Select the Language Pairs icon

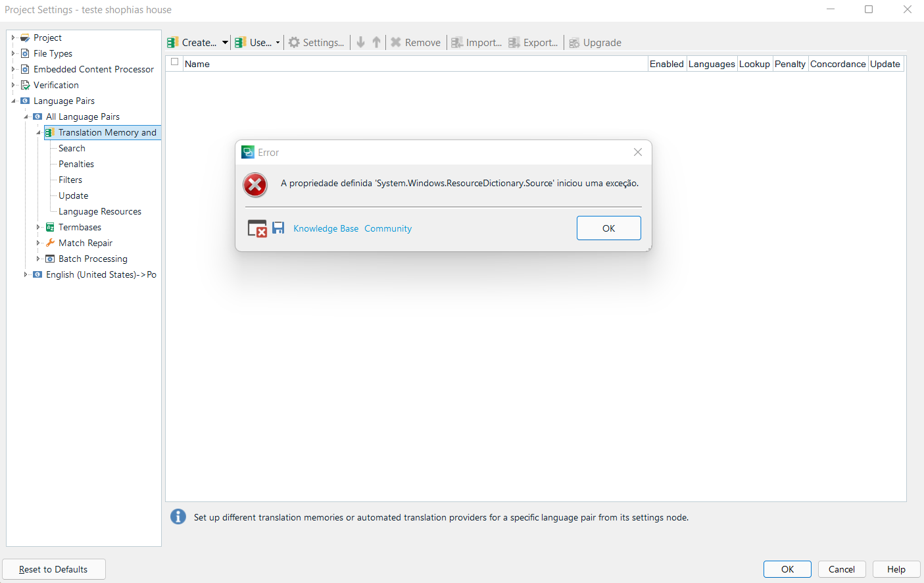pyautogui.click(x=25, y=101)
